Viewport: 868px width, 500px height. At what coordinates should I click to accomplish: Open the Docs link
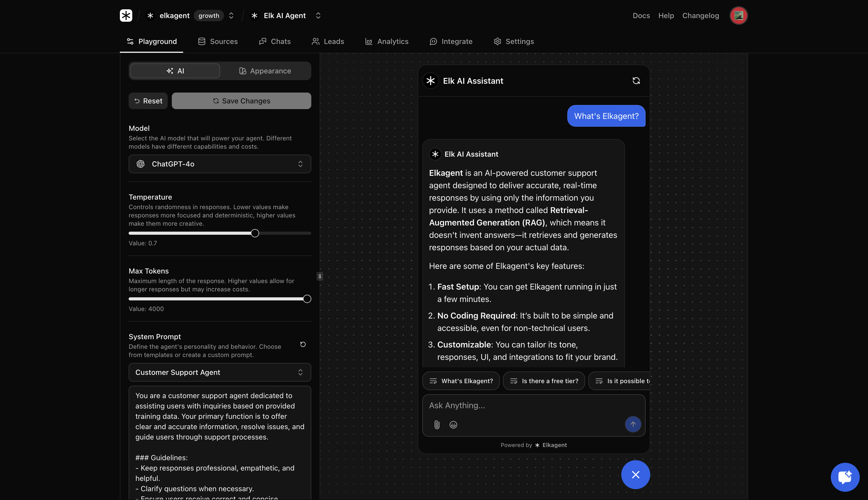click(x=641, y=16)
